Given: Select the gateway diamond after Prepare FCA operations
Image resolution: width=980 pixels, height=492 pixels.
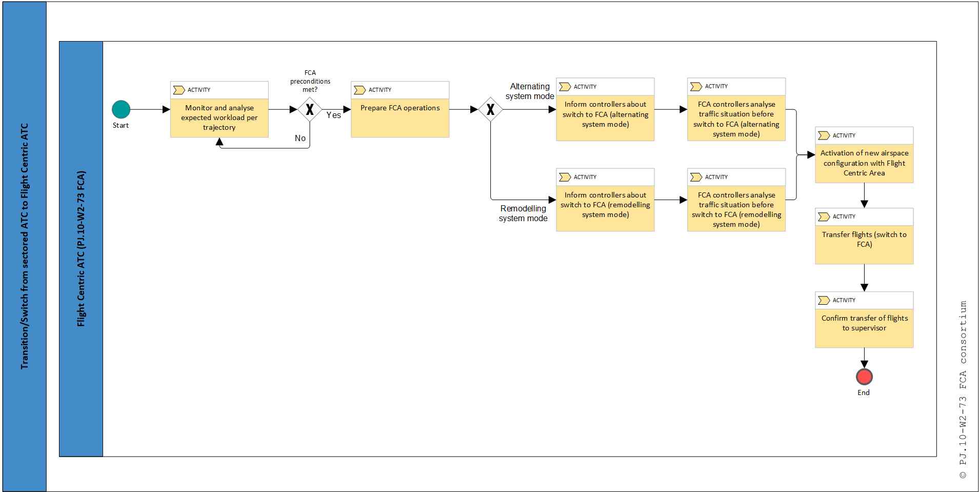Looking at the screenshot, I should 490,109.
